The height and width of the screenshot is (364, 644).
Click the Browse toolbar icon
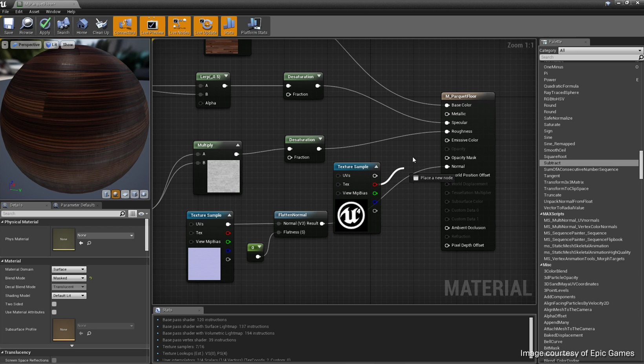click(x=26, y=26)
